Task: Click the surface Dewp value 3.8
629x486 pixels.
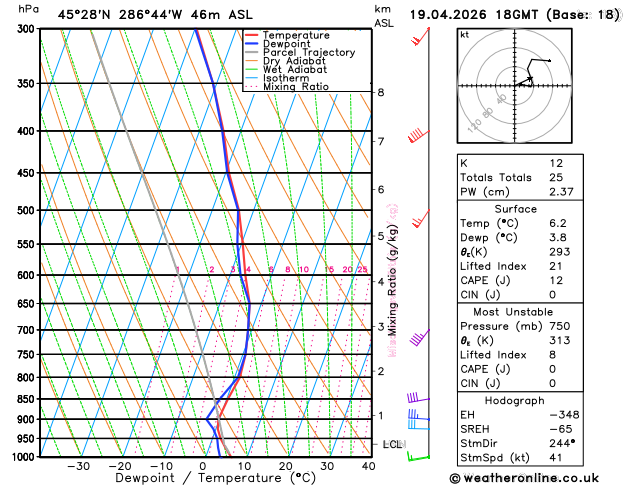Action: (558, 237)
